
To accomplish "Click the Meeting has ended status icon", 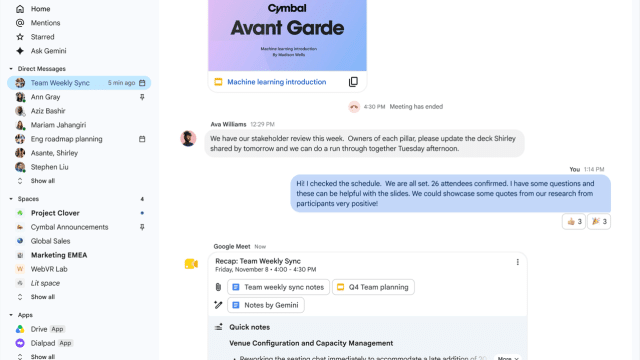I will click(x=354, y=107).
